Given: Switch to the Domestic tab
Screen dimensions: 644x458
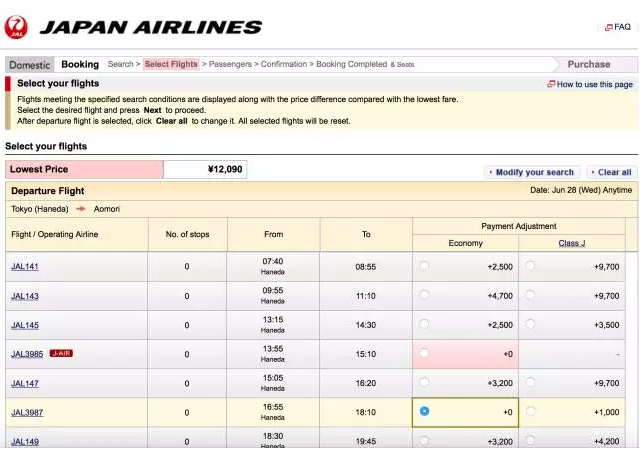Looking at the screenshot, I should click(x=29, y=64).
